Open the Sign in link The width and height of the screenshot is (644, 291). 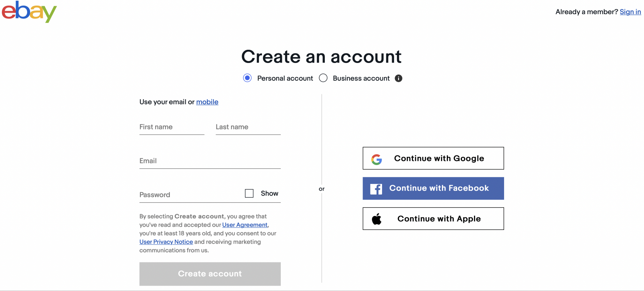[630, 12]
